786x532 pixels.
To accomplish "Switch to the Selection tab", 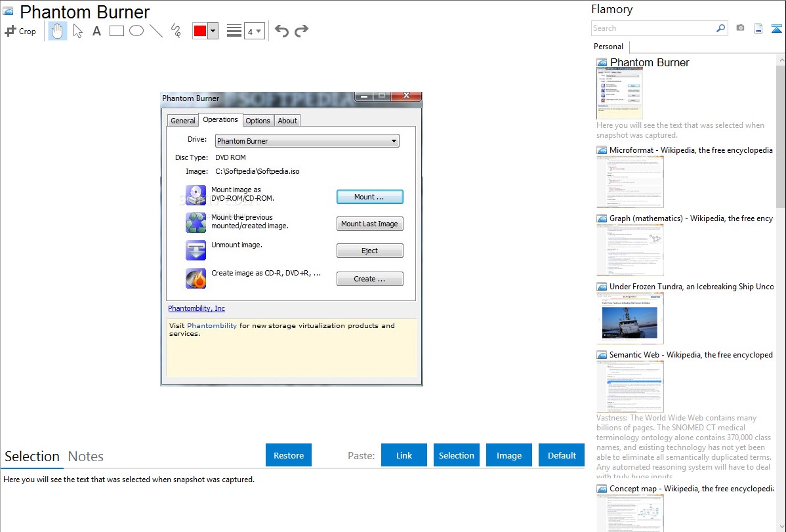I will 32,457.
